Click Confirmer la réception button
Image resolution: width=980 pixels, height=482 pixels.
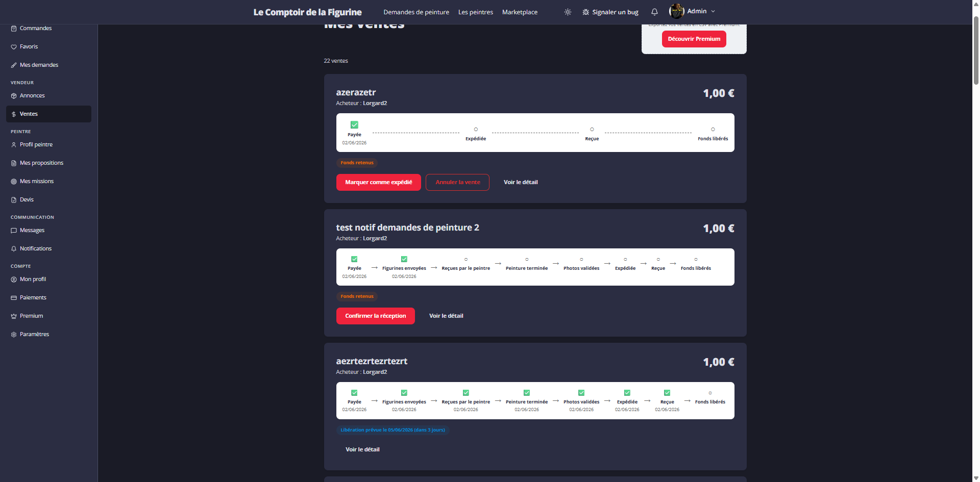click(376, 316)
